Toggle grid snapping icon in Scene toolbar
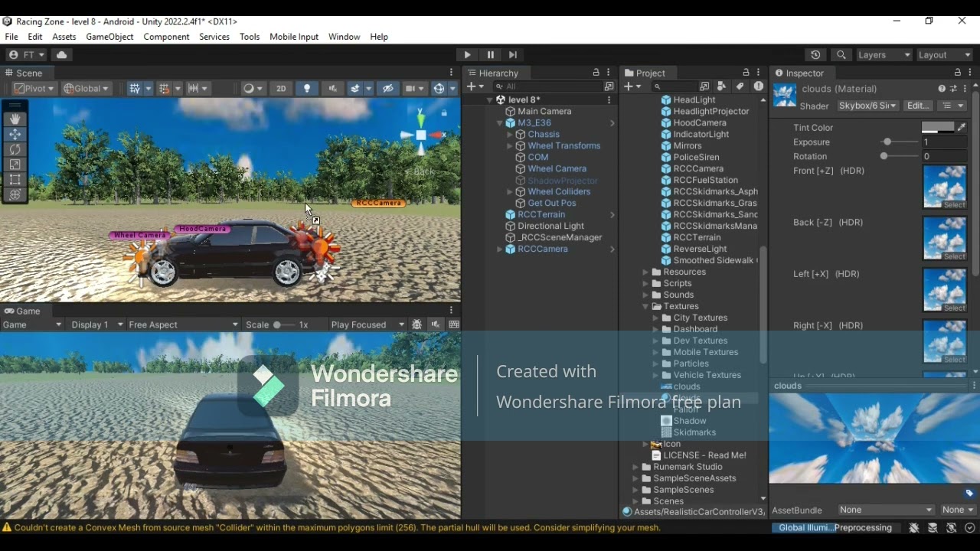This screenshot has width=980, height=551. 164,89
